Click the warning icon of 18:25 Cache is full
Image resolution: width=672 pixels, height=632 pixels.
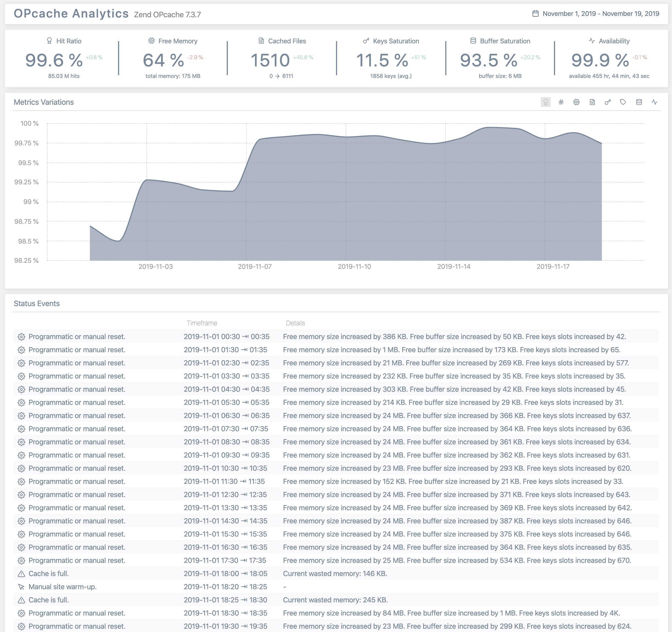tap(21, 600)
